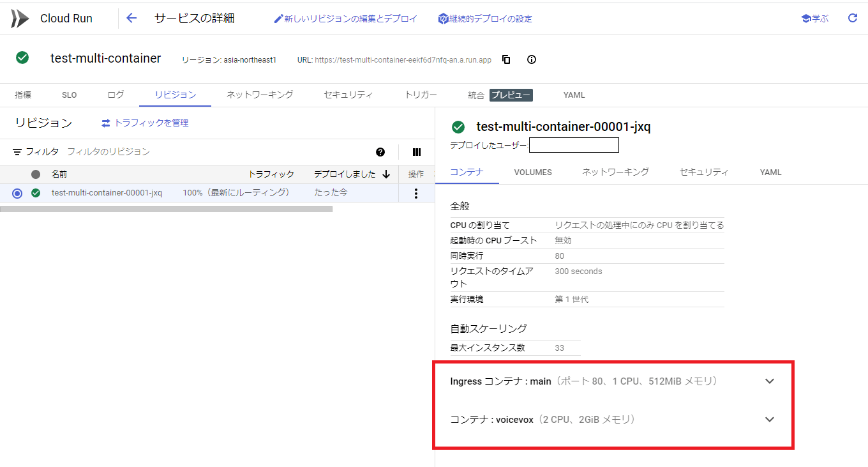This screenshot has width=868, height=467.
Task: Click the filter lines icon
Action: click(x=17, y=152)
